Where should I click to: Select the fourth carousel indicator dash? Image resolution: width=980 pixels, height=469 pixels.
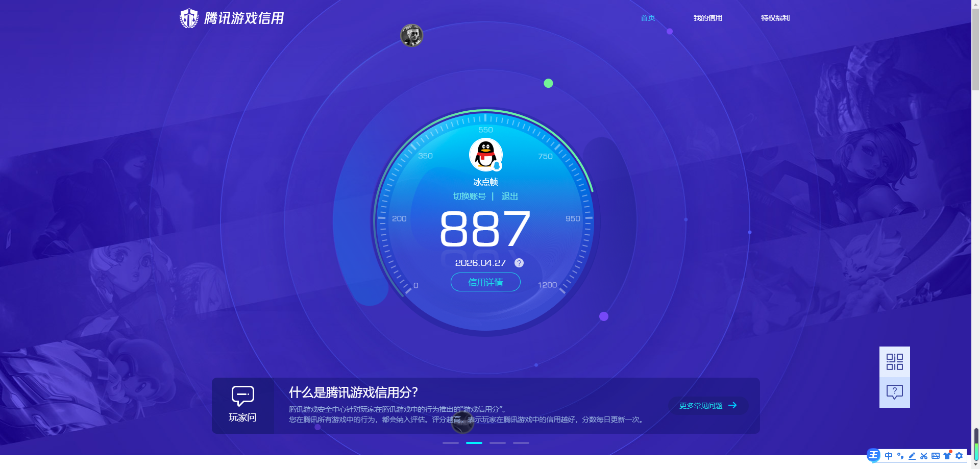pyautogui.click(x=521, y=443)
